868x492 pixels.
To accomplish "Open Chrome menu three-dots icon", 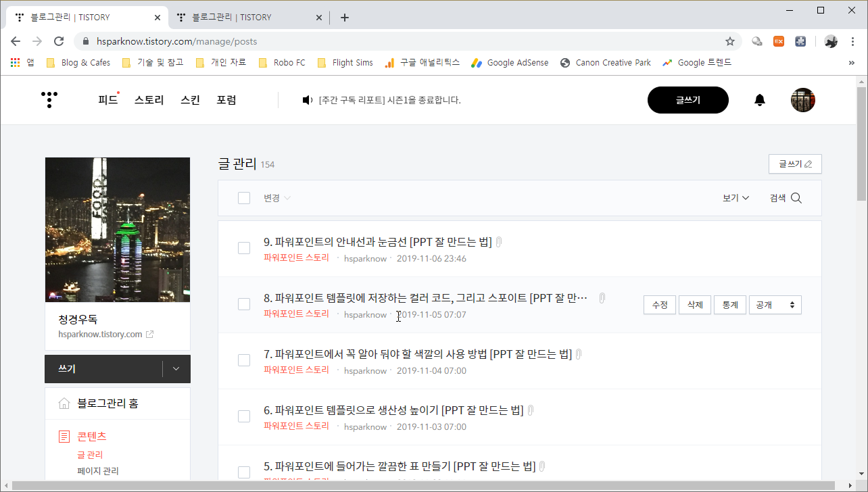I will pyautogui.click(x=853, y=41).
